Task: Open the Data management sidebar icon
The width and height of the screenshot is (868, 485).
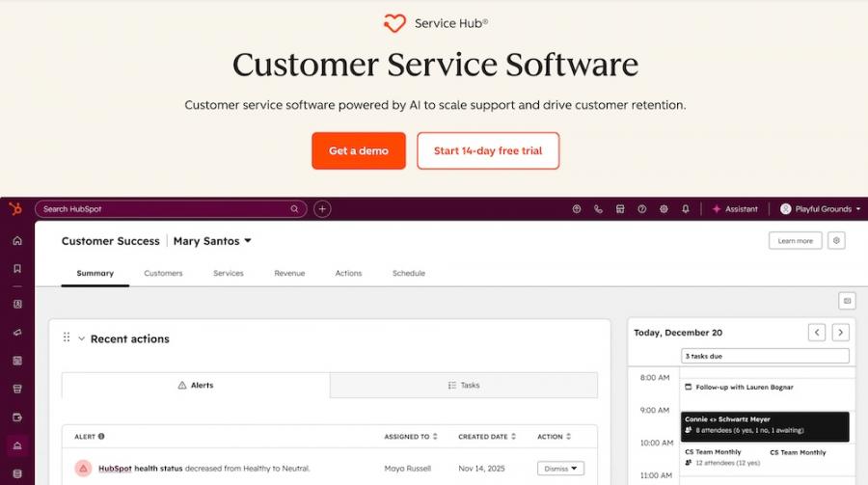Action: pyautogui.click(x=17, y=473)
